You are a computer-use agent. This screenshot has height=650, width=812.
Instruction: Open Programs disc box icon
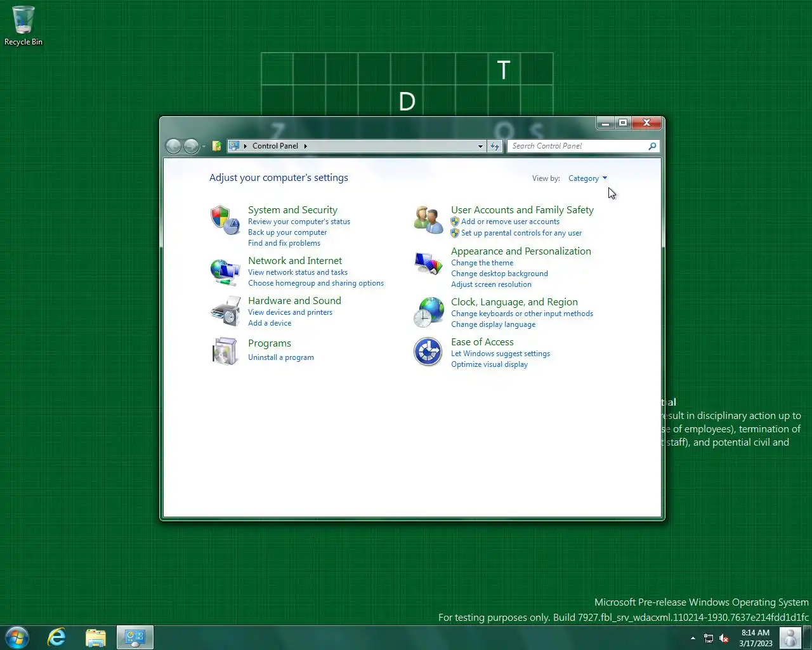tap(225, 351)
